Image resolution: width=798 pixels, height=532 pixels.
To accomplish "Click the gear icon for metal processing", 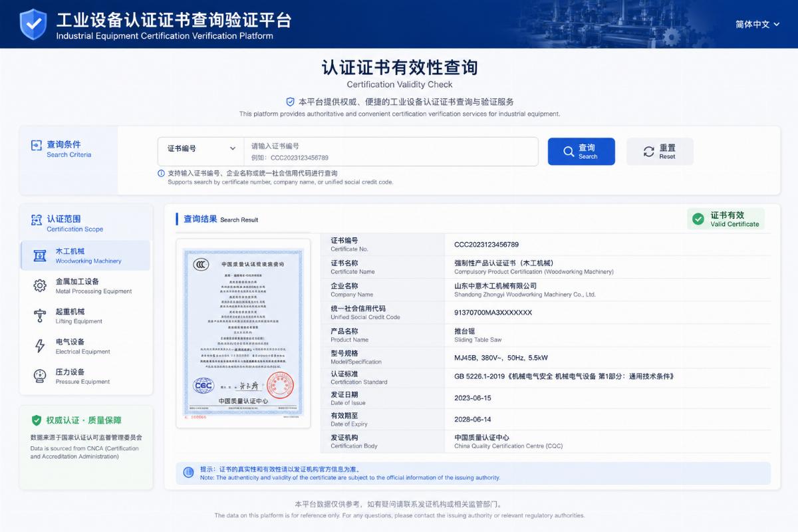I will (40, 286).
